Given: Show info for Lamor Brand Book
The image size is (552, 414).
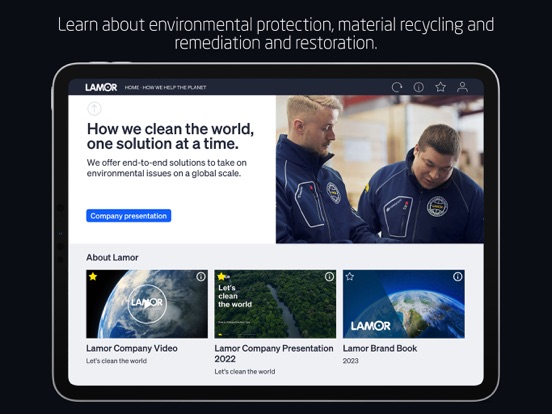Looking at the screenshot, I should coord(458,277).
